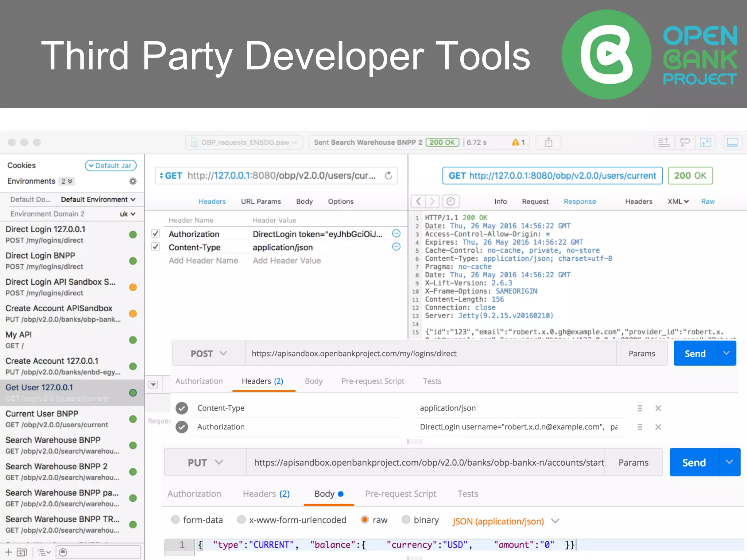Select the binary radio button
Screen dimensions: 747x560
(x=406, y=520)
